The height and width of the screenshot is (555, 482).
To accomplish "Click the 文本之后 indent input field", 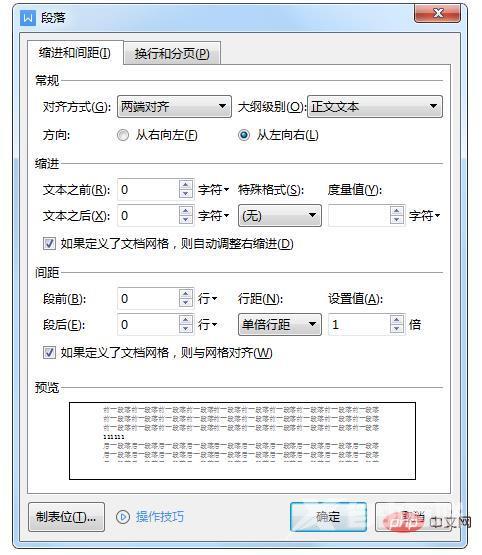I will pyautogui.click(x=149, y=216).
